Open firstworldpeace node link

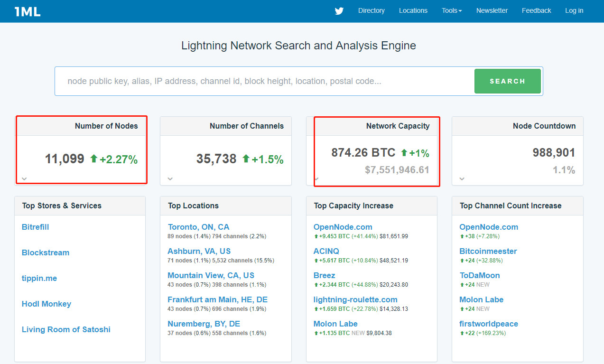pos(489,324)
